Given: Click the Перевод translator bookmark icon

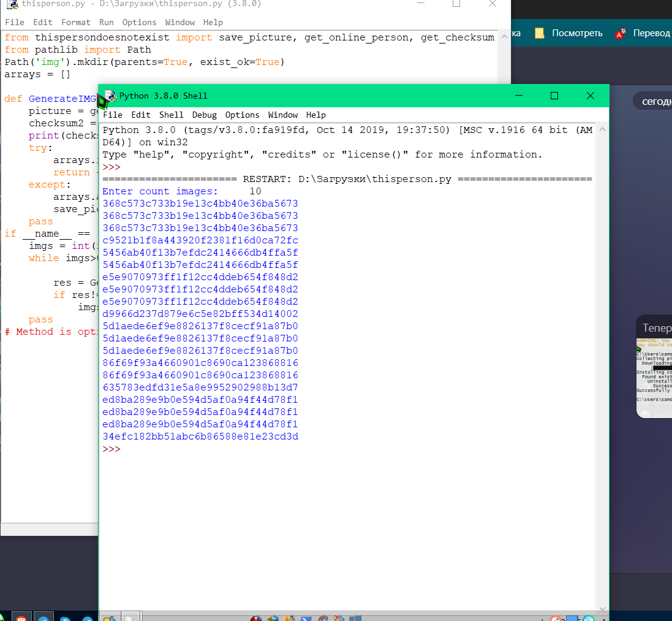Looking at the screenshot, I should (x=621, y=34).
